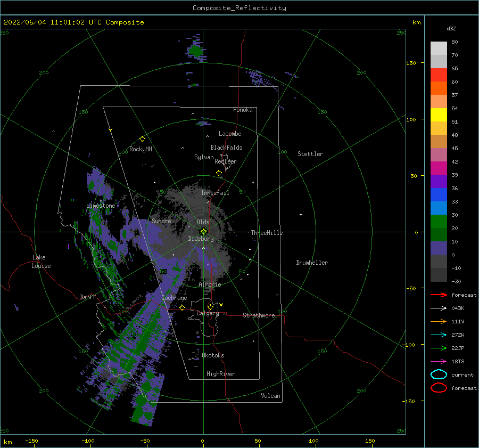Image resolution: width=479 pixels, height=448 pixels.
Task: Click the '18TS' legend label
Action: coord(458,362)
